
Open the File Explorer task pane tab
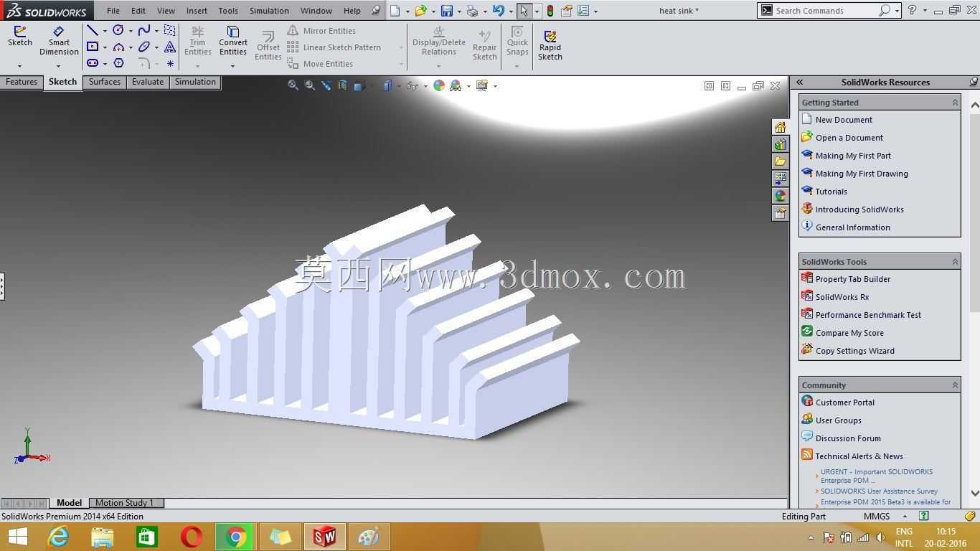pyautogui.click(x=780, y=161)
